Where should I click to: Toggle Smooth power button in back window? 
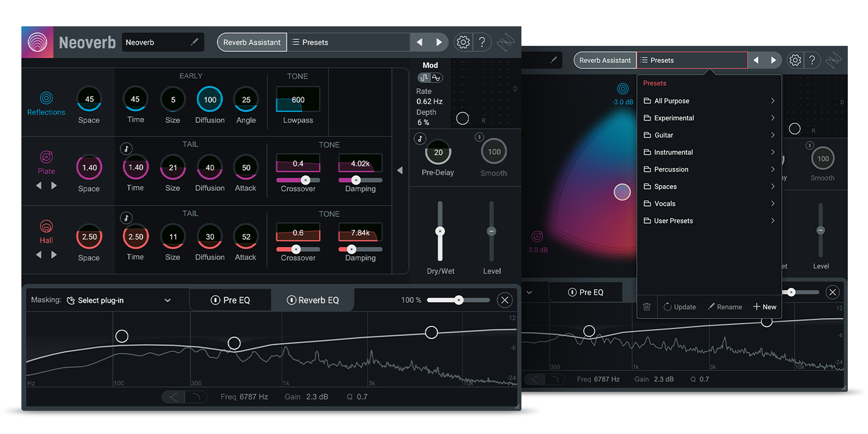coord(809,145)
